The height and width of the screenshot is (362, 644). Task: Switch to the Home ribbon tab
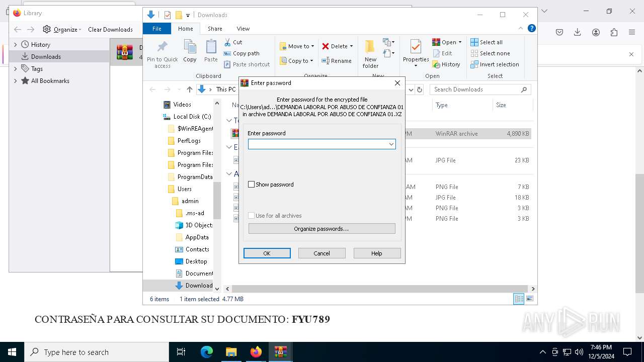185,29
